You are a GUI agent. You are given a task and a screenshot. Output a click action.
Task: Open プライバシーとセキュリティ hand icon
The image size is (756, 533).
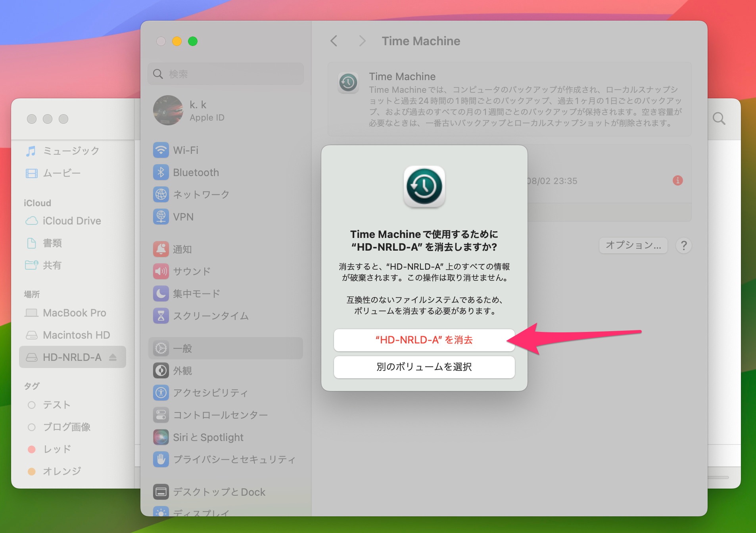tap(161, 459)
